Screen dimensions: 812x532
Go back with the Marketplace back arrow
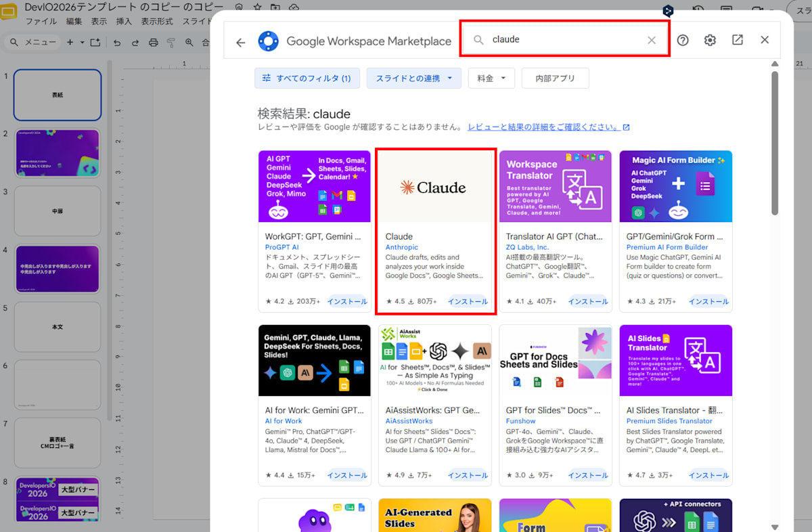pos(241,42)
